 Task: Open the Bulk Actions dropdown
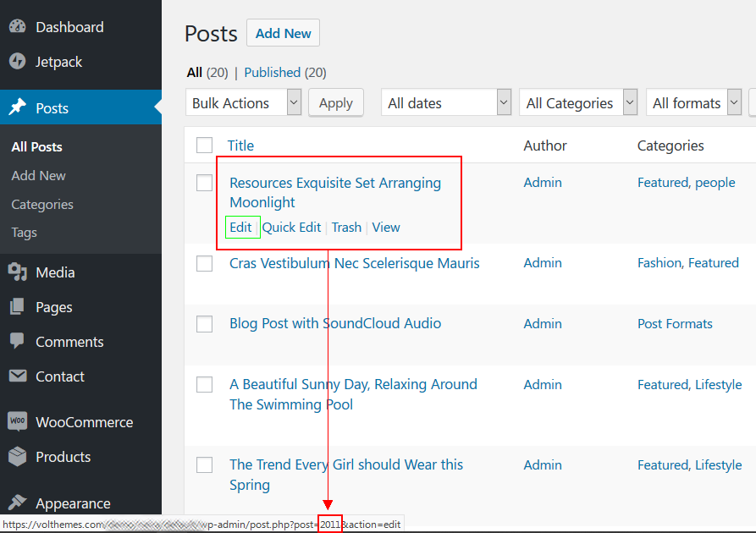[x=244, y=102]
